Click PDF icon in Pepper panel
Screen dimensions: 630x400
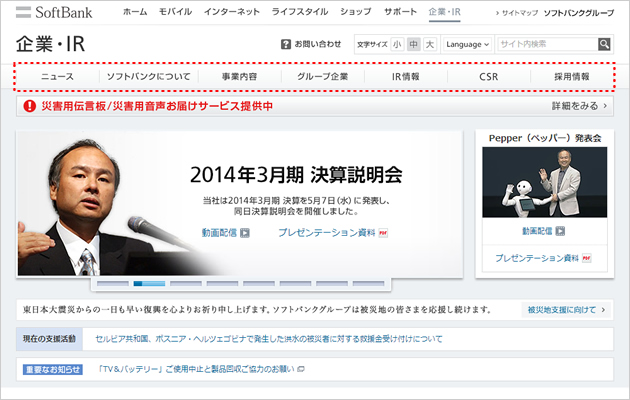[587, 258]
